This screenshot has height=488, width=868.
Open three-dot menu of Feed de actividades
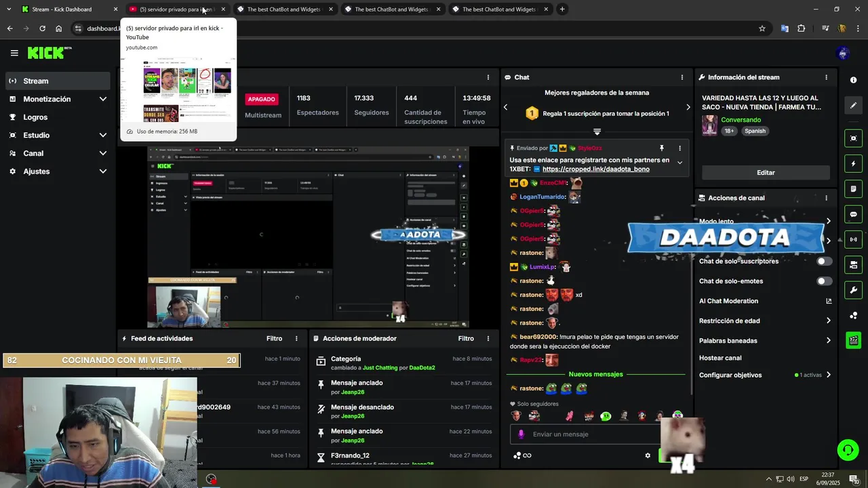point(296,338)
